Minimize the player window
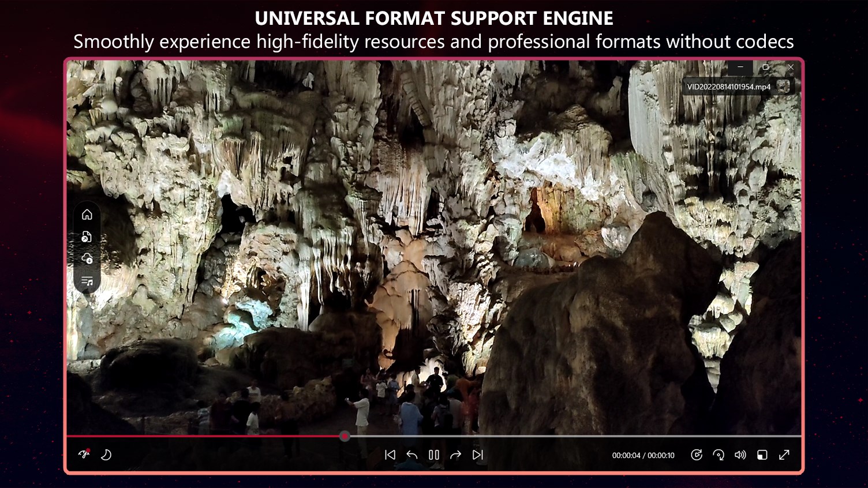The width and height of the screenshot is (868, 488). 740,67
